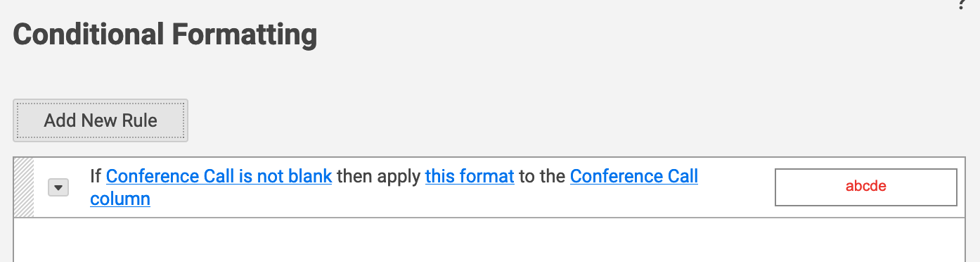Click the red 'abcde' sample text
Screen dimensions: 980x262
[x=865, y=187]
